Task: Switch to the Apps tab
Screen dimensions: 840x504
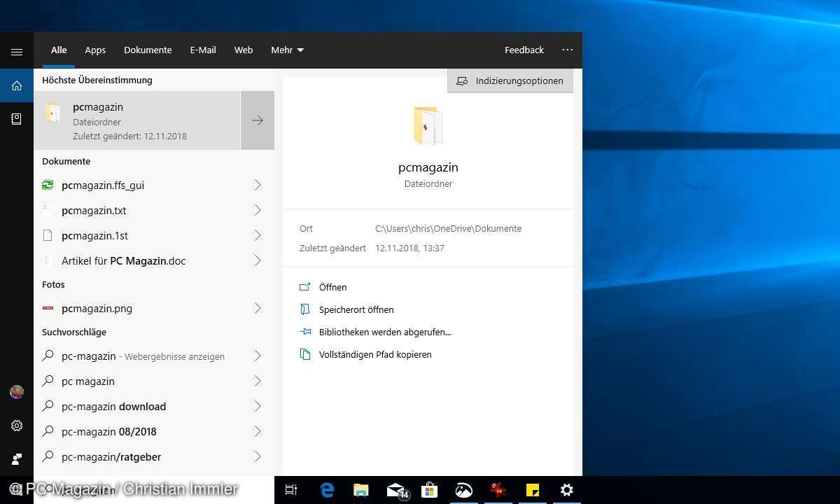Action: [95, 50]
